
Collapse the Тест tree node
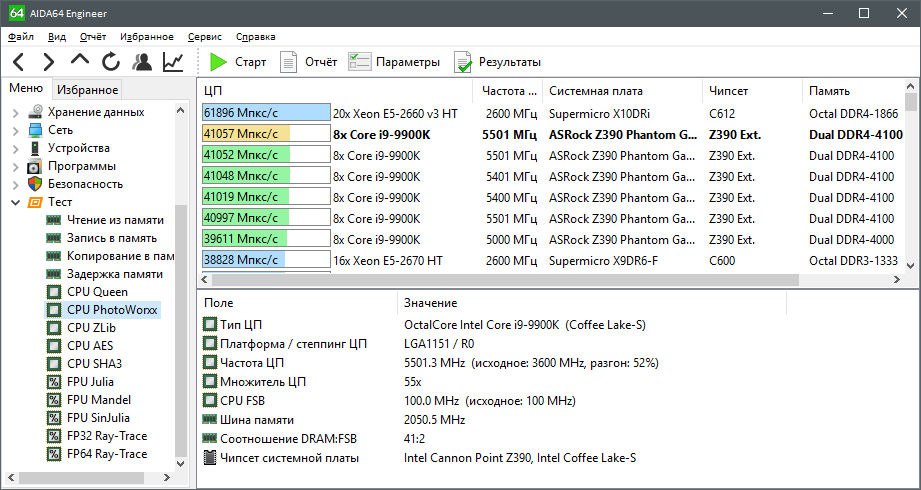coord(15,202)
